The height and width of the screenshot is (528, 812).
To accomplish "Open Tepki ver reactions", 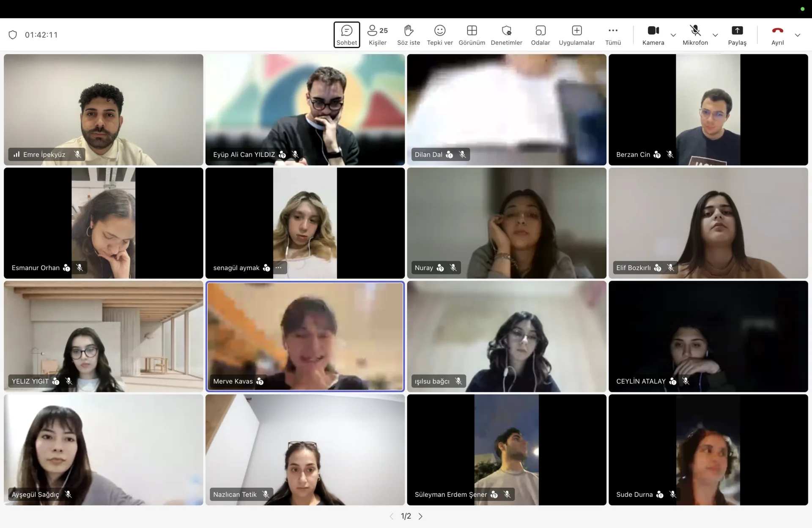I will [x=440, y=35].
